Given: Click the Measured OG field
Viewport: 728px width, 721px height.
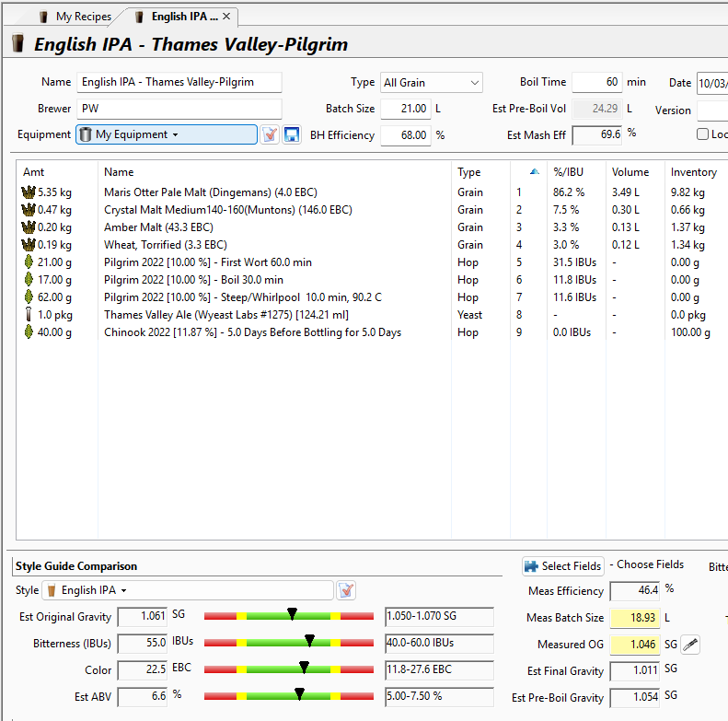Looking at the screenshot, I should click(635, 645).
